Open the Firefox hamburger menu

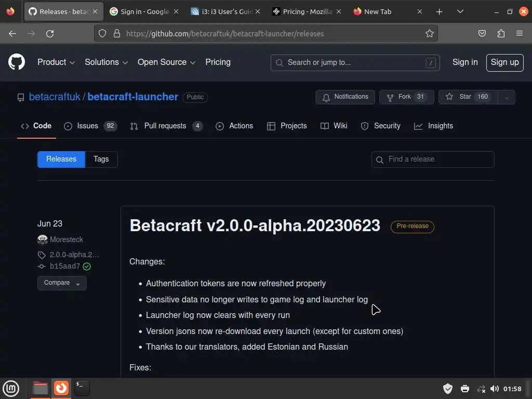[520, 33]
